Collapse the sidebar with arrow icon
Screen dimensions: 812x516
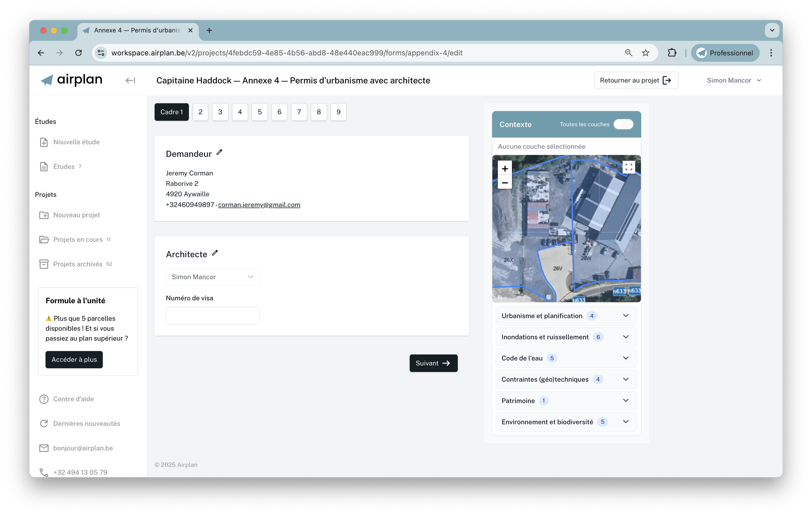(130, 80)
